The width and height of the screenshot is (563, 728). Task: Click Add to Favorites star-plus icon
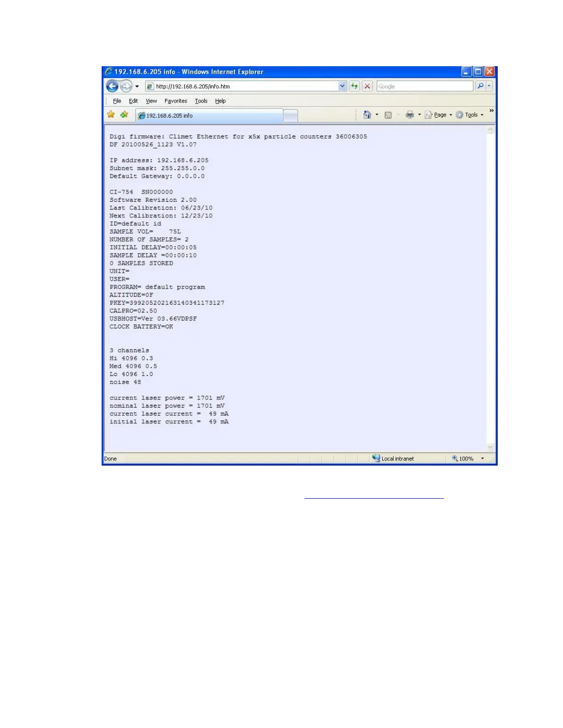coord(124,114)
